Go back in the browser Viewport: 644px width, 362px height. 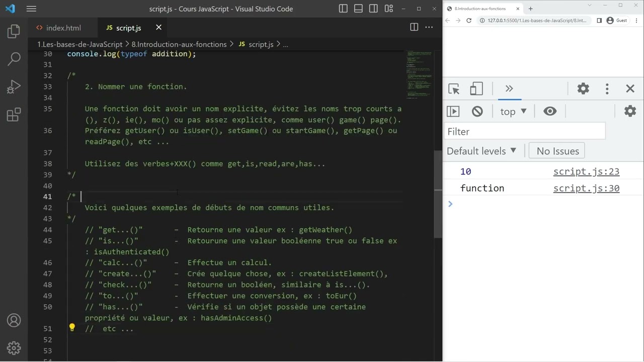click(x=448, y=21)
